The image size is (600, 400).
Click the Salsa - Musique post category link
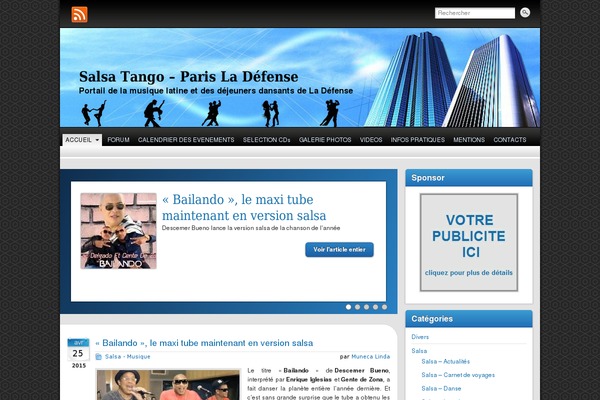[127, 357]
